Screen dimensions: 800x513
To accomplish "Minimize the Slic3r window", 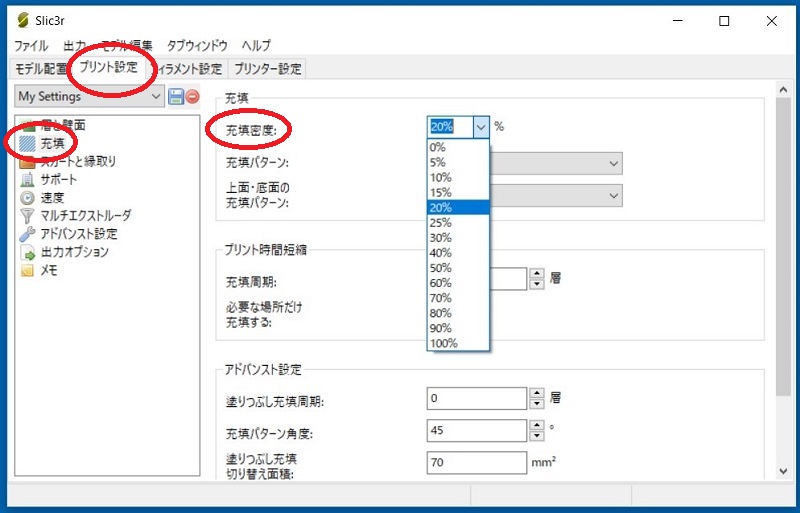I will [x=678, y=21].
